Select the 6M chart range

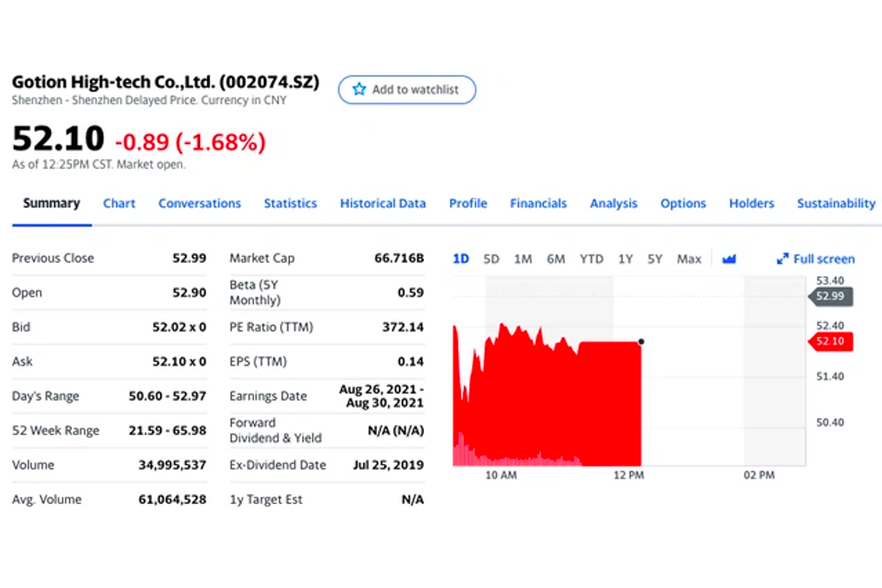[x=556, y=259]
